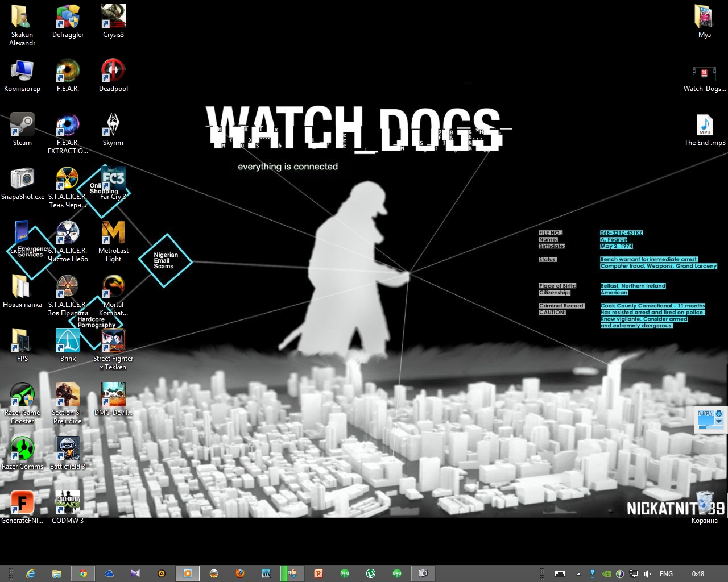
Task: Select the F.E.A.R. EXTRACTIO... shortcut
Action: click(68, 134)
